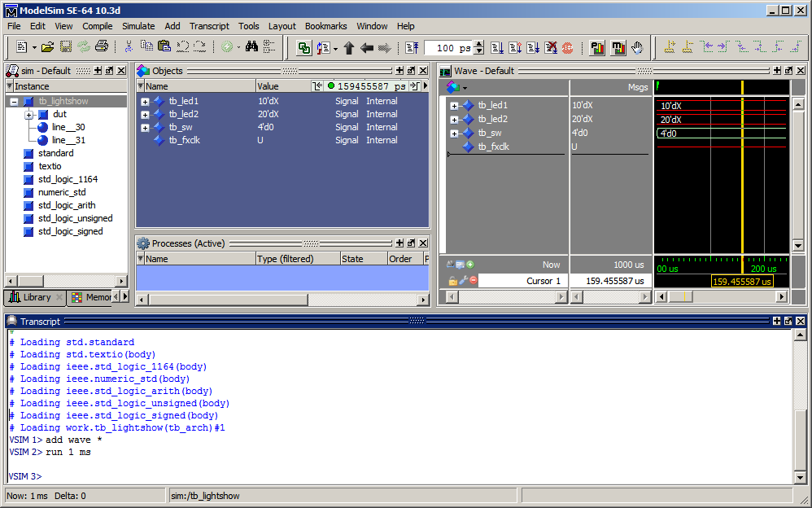Click the run length 100 ps field
This screenshot has width=812, height=508.
point(448,48)
